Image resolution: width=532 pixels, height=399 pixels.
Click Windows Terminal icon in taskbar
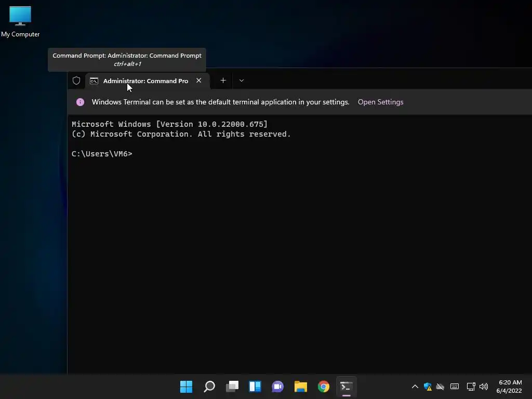347,387
